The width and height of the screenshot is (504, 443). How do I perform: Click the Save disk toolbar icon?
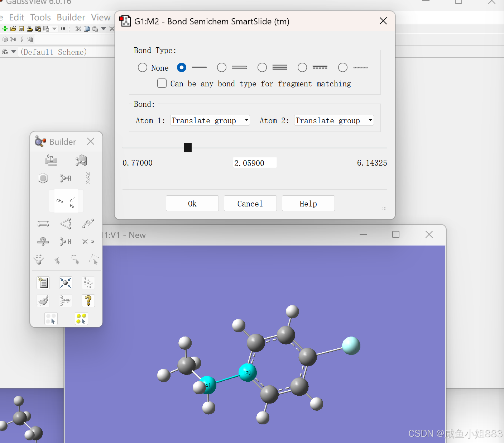pyautogui.click(x=21, y=29)
